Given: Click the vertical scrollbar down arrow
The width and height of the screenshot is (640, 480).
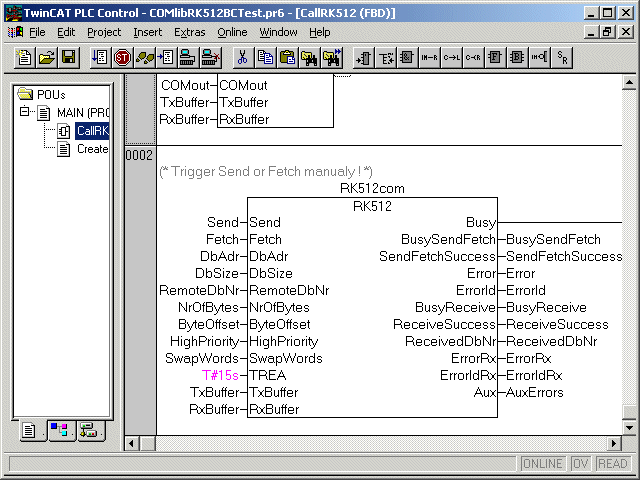Looking at the screenshot, I should [x=629, y=428].
